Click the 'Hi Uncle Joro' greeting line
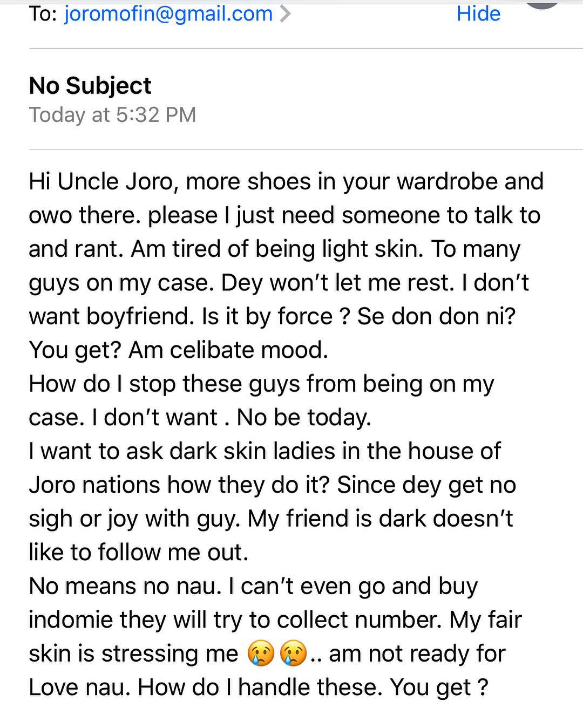Screen dimensions: 583x728 pyautogui.click(x=286, y=181)
